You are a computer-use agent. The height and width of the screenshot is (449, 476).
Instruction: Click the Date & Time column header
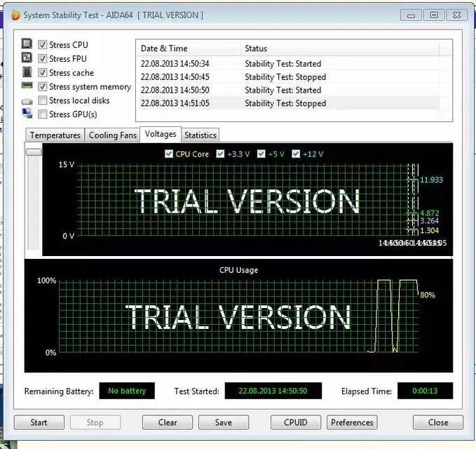(x=188, y=48)
